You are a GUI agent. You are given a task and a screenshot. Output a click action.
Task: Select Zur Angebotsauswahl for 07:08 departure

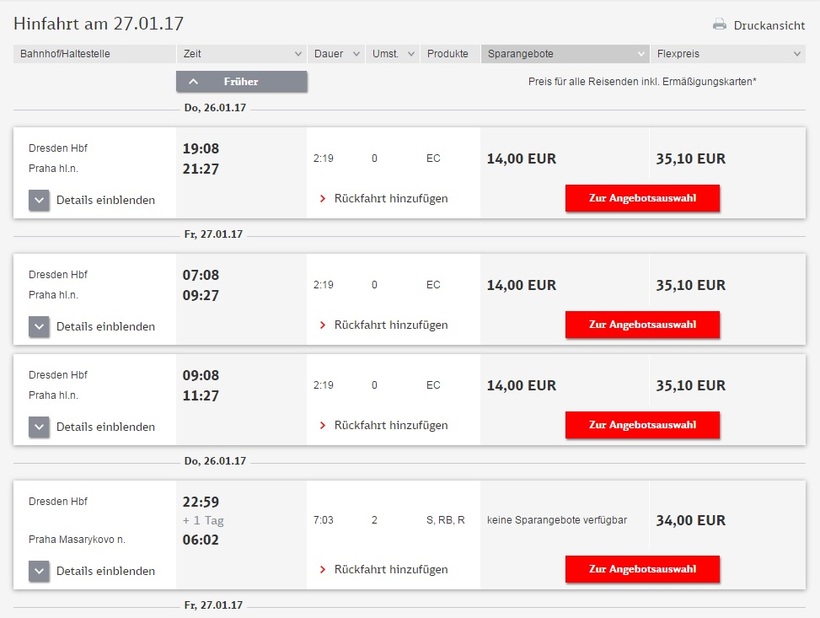pos(642,325)
